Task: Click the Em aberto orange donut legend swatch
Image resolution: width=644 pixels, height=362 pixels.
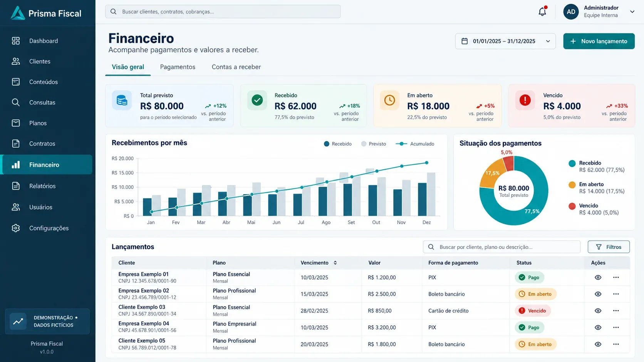Action: 572,185
